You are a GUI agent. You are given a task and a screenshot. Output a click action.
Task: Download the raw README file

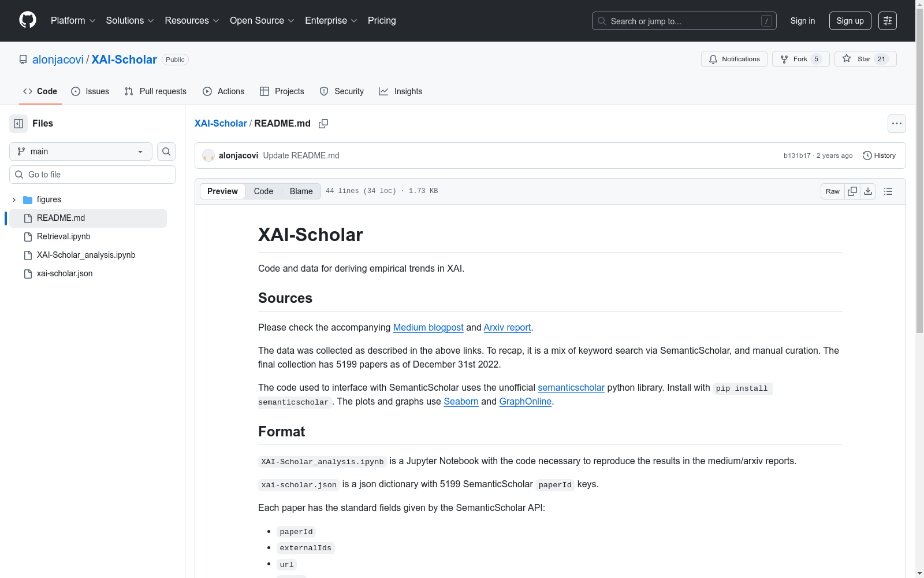pyautogui.click(x=868, y=191)
